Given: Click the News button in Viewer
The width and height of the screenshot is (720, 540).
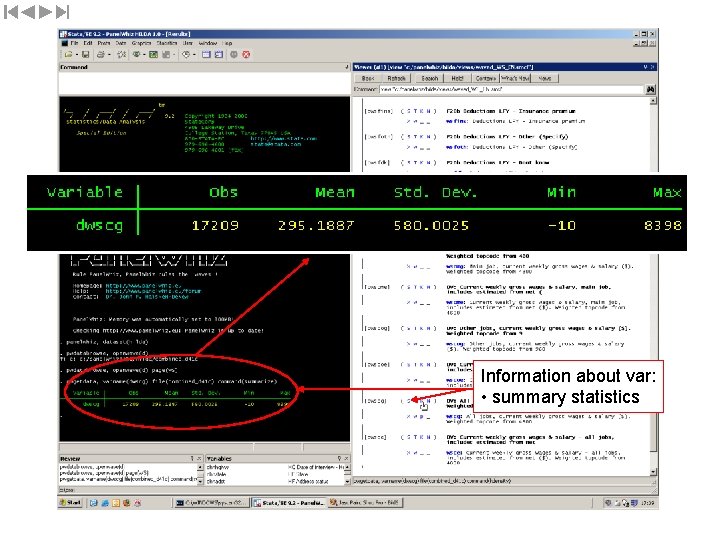Looking at the screenshot, I should pos(545,79).
